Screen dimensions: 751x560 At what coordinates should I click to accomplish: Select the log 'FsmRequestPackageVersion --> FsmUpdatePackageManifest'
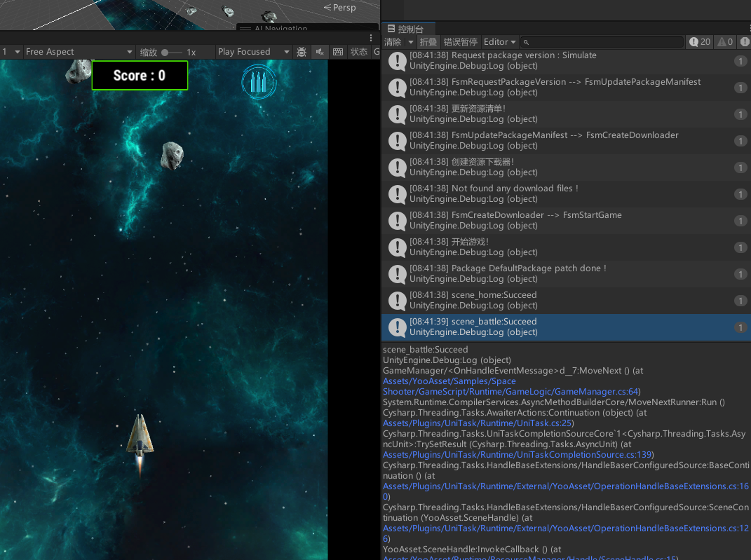(566, 88)
